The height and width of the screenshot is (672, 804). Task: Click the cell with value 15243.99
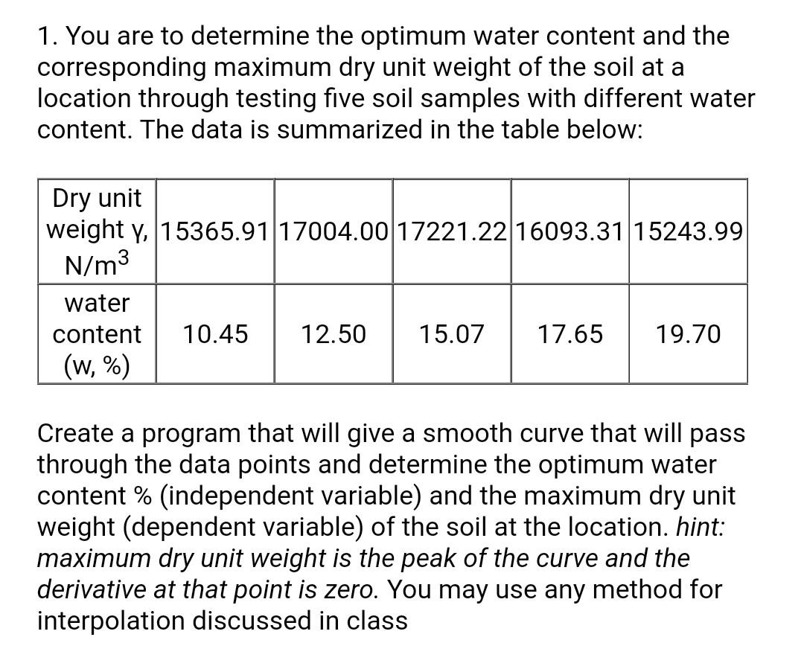688,231
